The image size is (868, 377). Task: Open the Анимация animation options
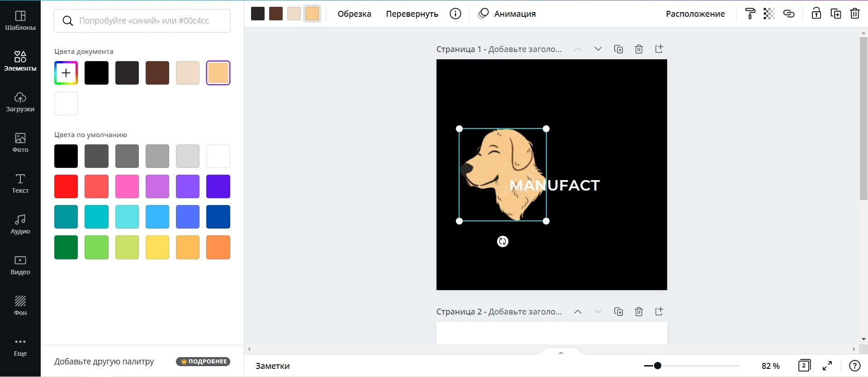507,14
